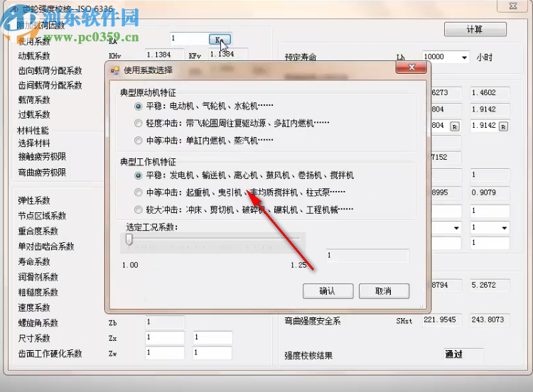Select 中等冲击 起重机 working machine option
533x392 pixels.
tap(138, 192)
